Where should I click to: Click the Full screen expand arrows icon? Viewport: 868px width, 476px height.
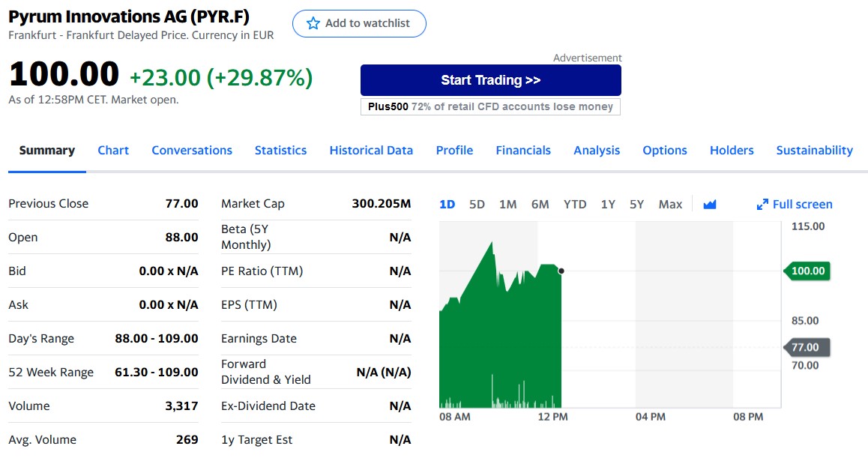click(x=762, y=205)
